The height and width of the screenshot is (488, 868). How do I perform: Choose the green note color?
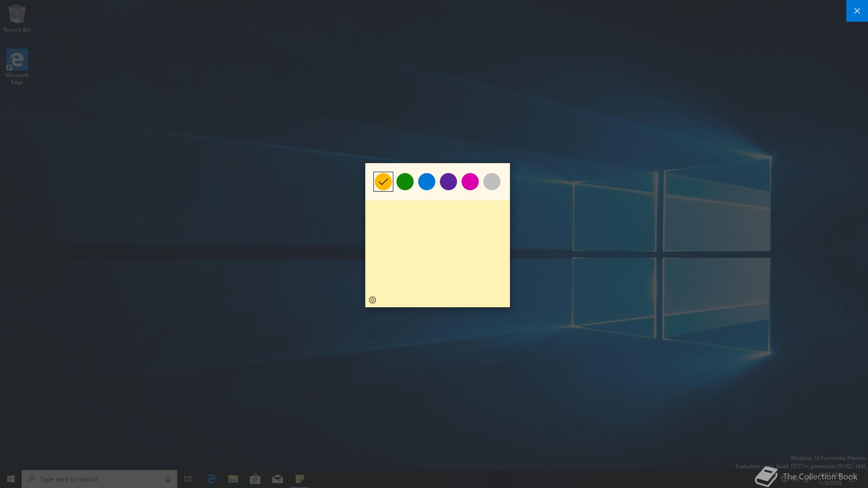click(x=405, y=182)
